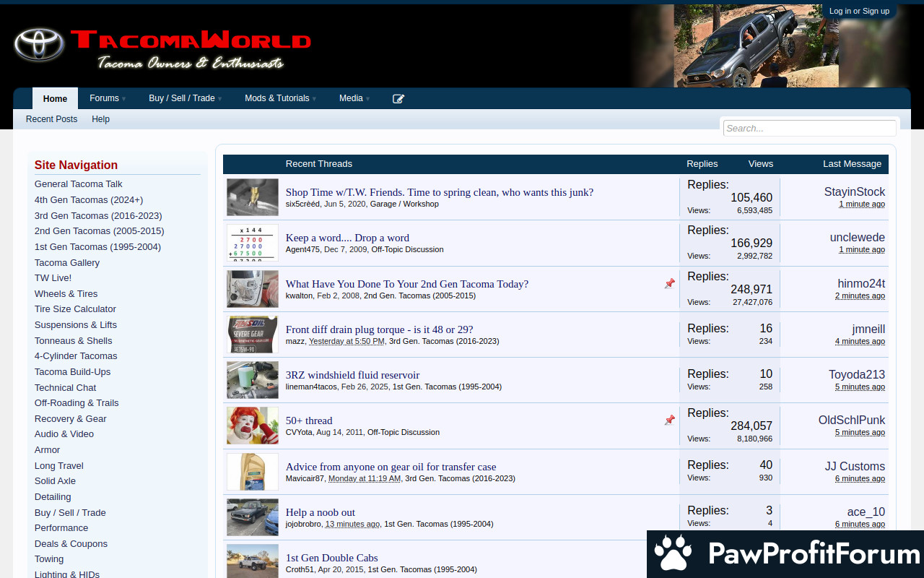924x578 pixels.
Task: Expand the Buy / Sell / Trade dropdown arrow
Action: [219, 99]
